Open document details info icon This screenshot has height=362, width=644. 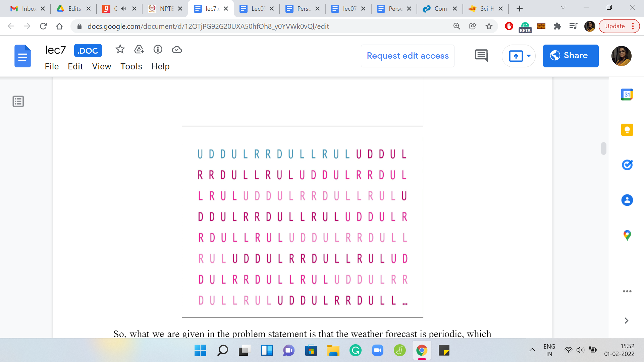158,50
